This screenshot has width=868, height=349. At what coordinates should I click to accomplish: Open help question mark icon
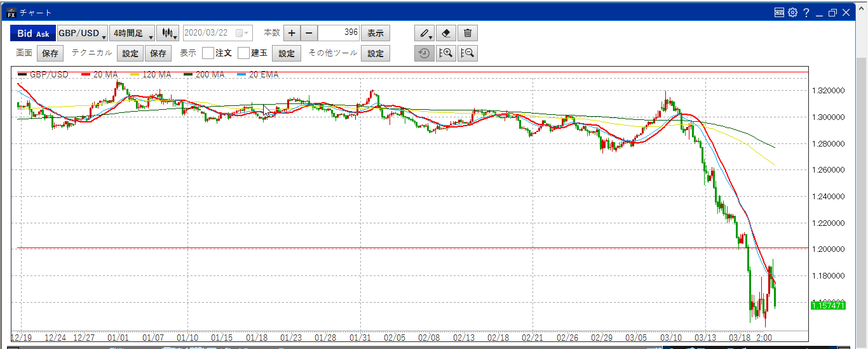point(806,12)
